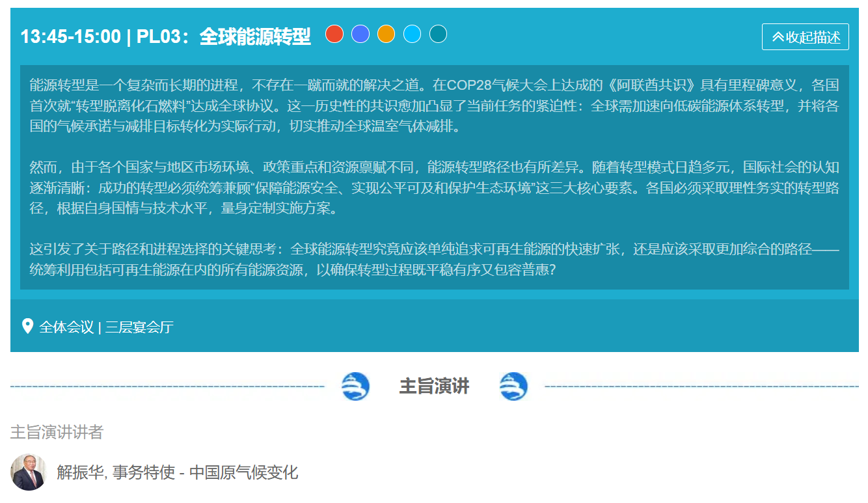Screen dimensions: 868x503
Task: Click logo icon left of 主旨演讲
Action: point(355,387)
